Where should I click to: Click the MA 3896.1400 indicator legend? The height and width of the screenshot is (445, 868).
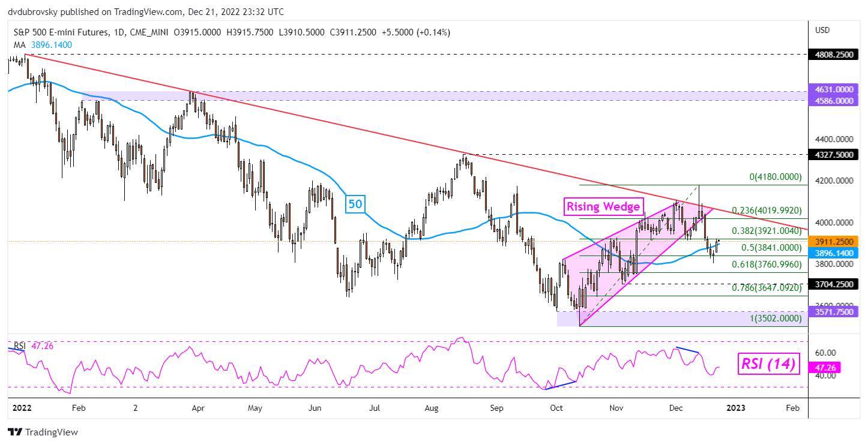(x=42, y=44)
